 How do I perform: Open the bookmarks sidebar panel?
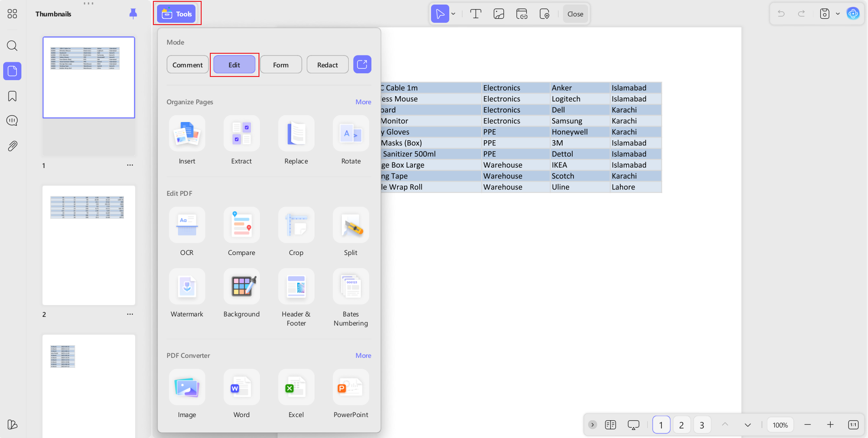[x=12, y=96]
